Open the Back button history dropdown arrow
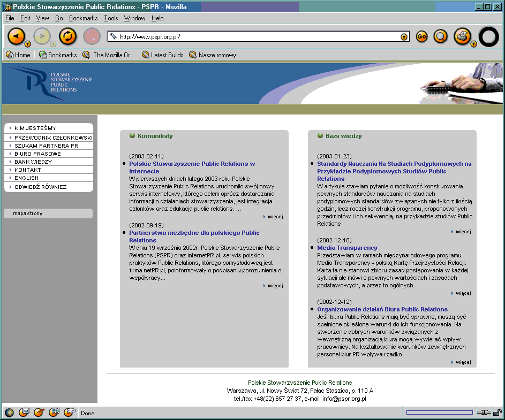The width and height of the screenshot is (505, 420). (x=28, y=44)
